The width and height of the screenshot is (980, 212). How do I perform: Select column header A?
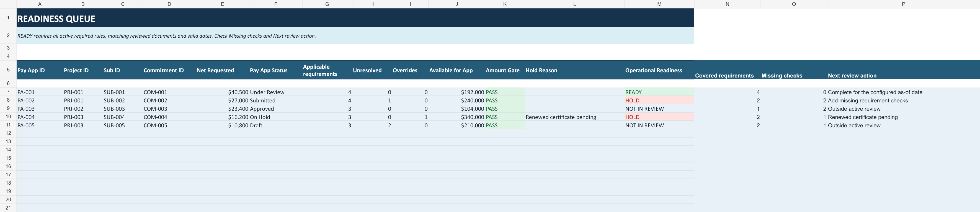tap(40, 4)
